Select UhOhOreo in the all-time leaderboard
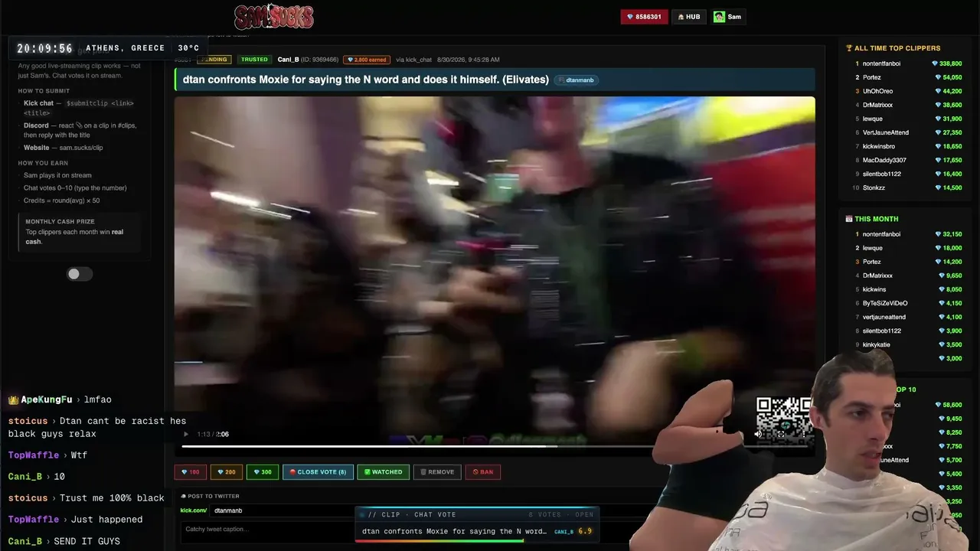 point(877,91)
